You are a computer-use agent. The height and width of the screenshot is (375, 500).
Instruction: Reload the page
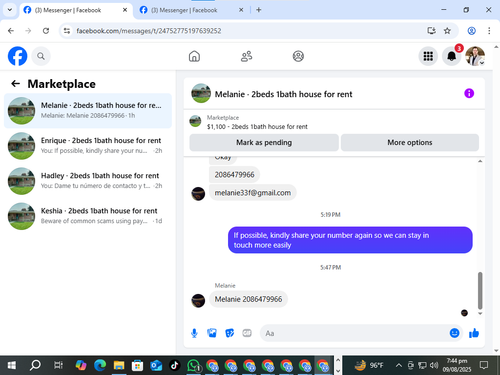coord(46,31)
